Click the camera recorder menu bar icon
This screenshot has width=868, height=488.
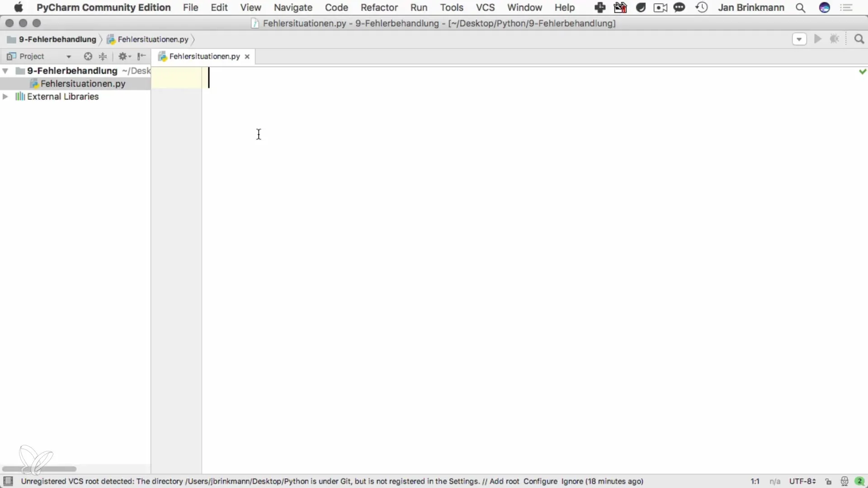[660, 8]
